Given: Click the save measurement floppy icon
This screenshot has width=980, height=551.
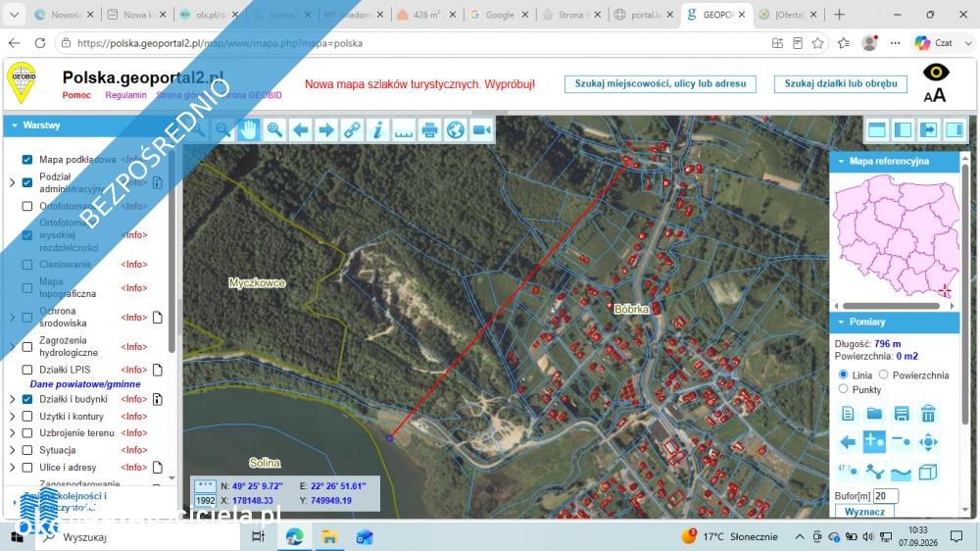Looking at the screenshot, I should [902, 414].
